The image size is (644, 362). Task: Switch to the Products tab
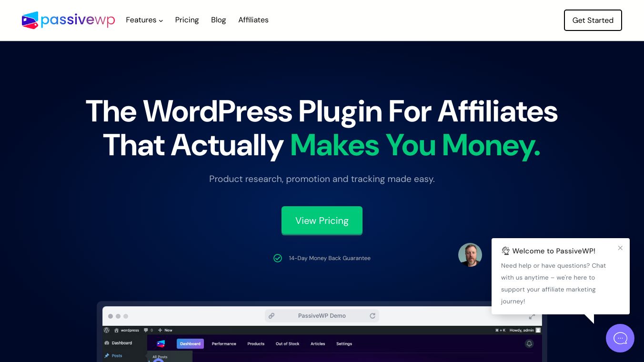coord(256,344)
